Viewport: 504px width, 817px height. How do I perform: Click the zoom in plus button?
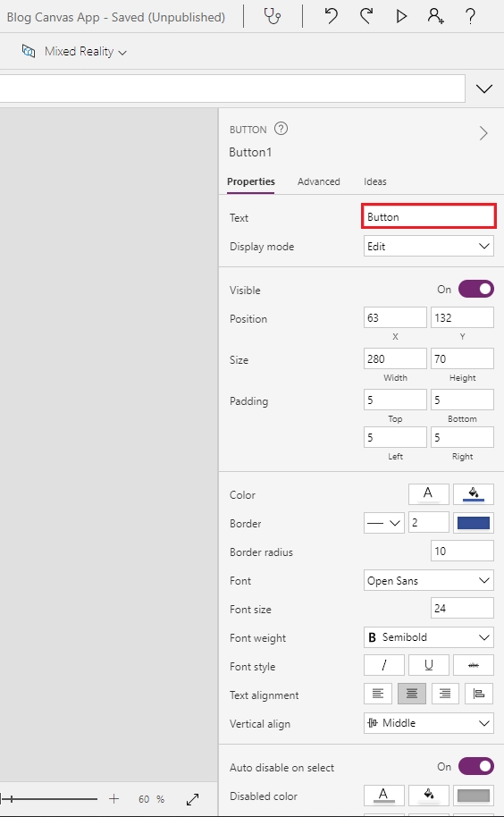pyautogui.click(x=114, y=799)
